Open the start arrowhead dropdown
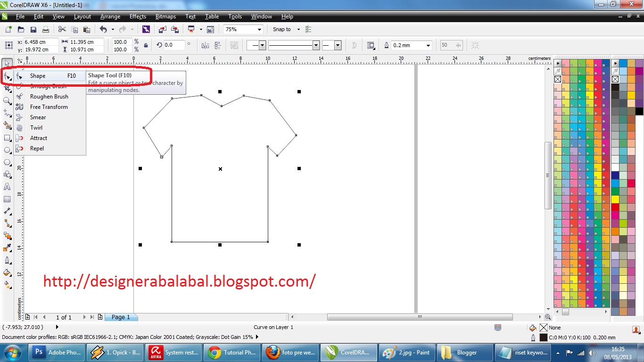644x362 pixels. [263, 45]
